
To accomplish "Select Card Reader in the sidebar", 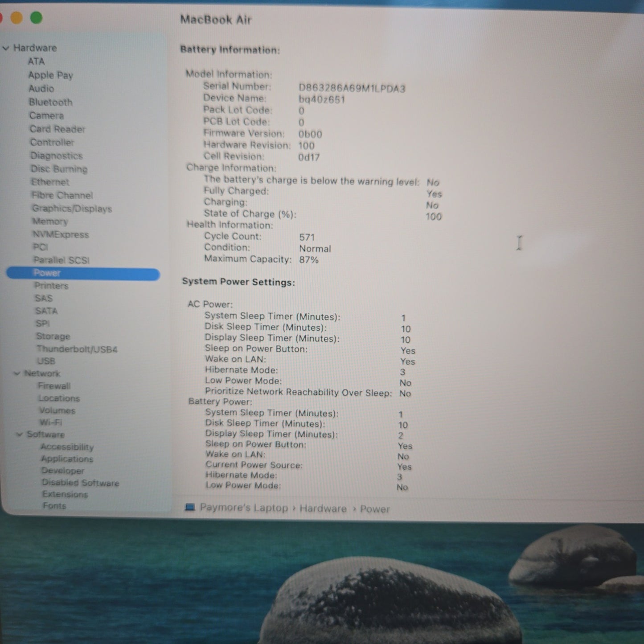I will [x=57, y=129].
